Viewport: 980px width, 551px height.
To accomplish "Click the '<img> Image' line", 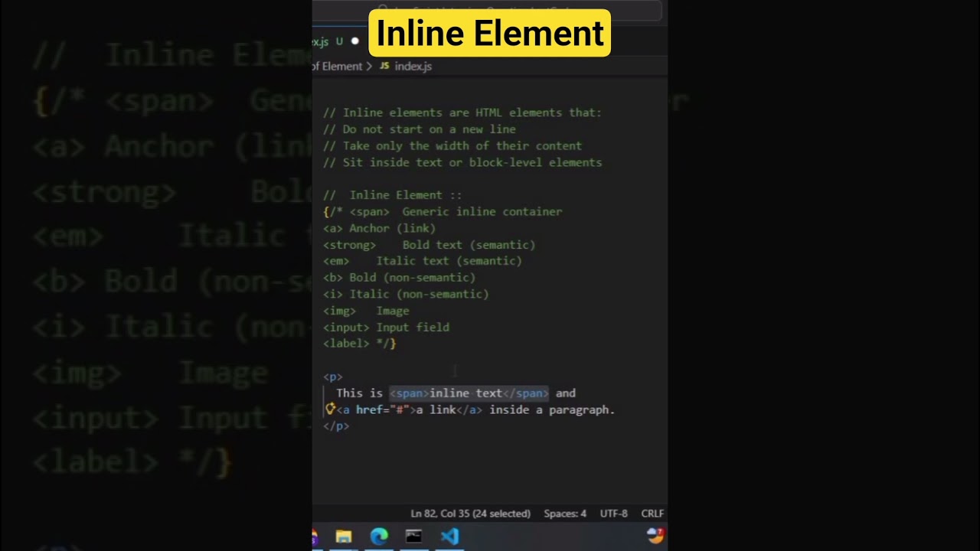I will click(x=366, y=311).
